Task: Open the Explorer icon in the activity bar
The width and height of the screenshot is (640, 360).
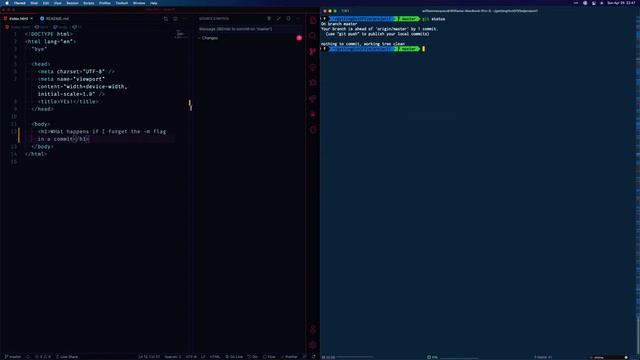Action: [313, 20]
